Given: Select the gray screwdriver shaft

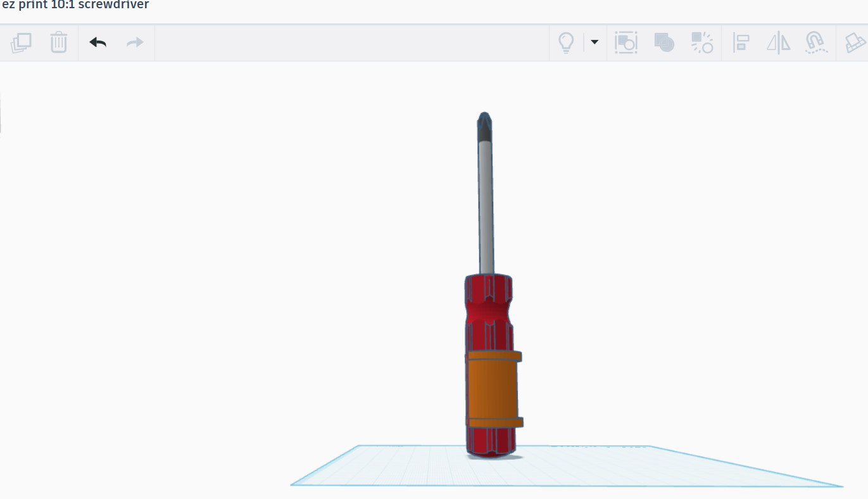Looking at the screenshot, I should tap(486, 206).
